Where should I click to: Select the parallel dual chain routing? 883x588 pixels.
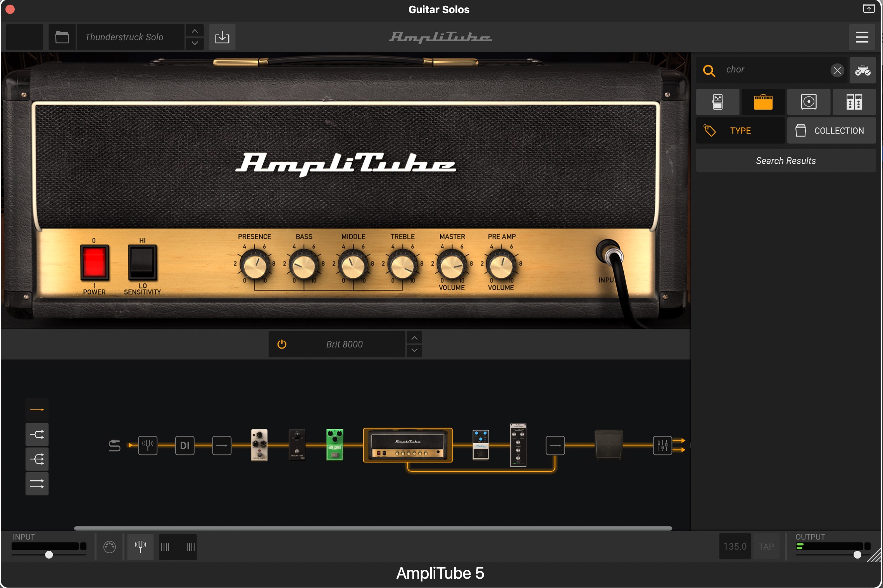tap(37, 484)
